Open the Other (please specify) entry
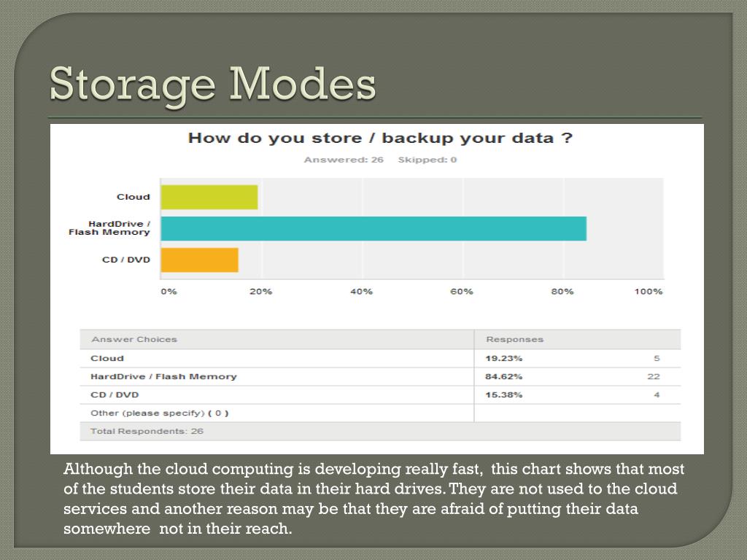The height and width of the screenshot is (560, 747). (160, 413)
